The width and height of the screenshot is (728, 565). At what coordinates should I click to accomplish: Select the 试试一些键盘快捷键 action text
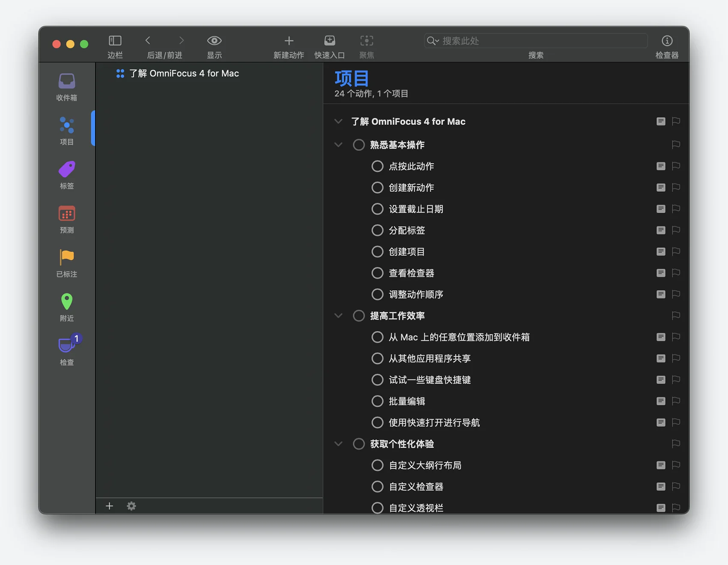(430, 380)
